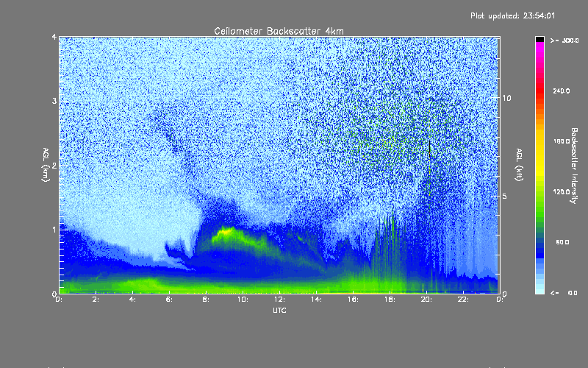Click the '18:' tick on UTC axis

390,300
